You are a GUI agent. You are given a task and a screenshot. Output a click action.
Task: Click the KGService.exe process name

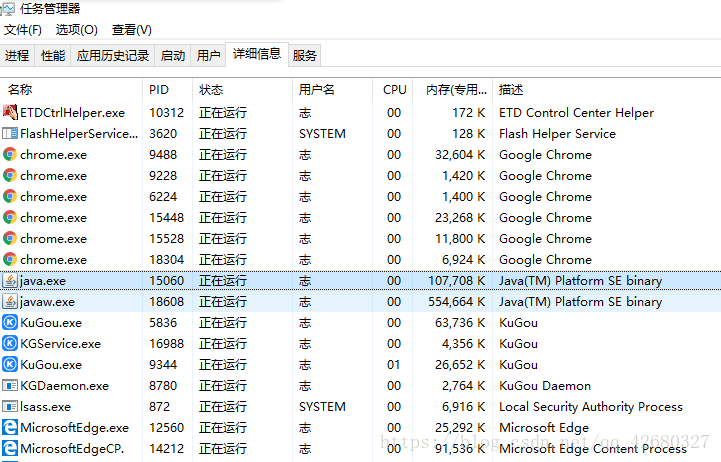(x=60, y=344)
